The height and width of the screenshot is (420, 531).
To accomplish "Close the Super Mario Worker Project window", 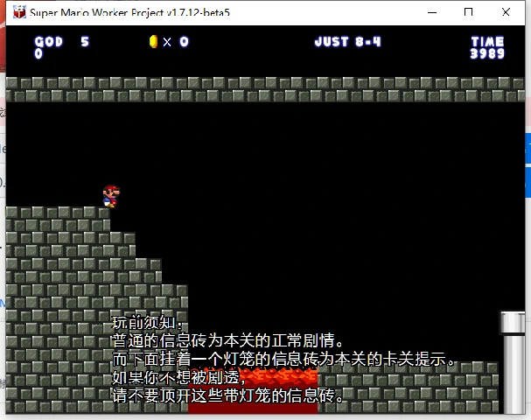I will 506,12.
